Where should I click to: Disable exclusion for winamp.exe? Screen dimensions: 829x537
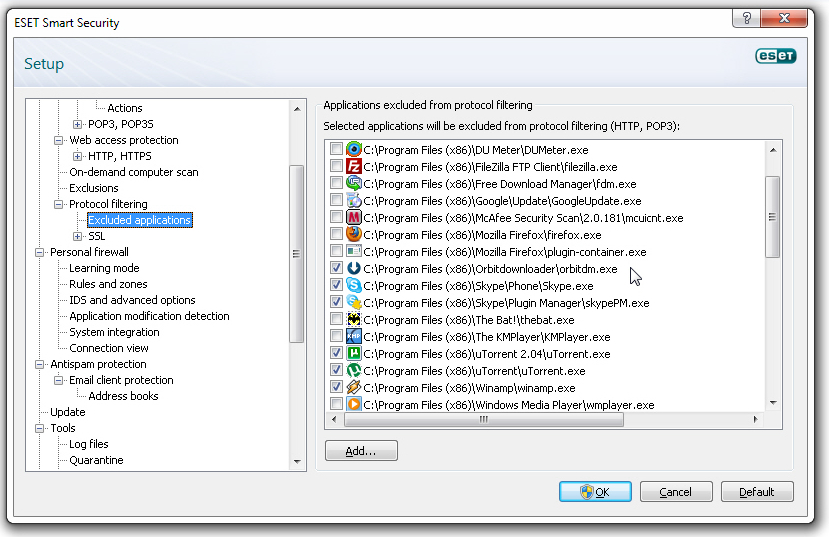pyautogui.click(x=336, y=387)
